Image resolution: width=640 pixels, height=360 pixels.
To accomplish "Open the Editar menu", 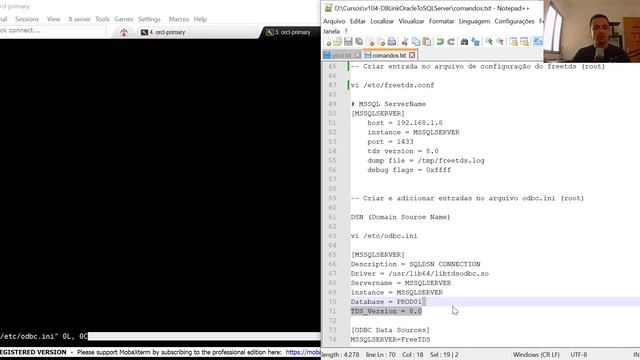I will click(x=358, y=21).
